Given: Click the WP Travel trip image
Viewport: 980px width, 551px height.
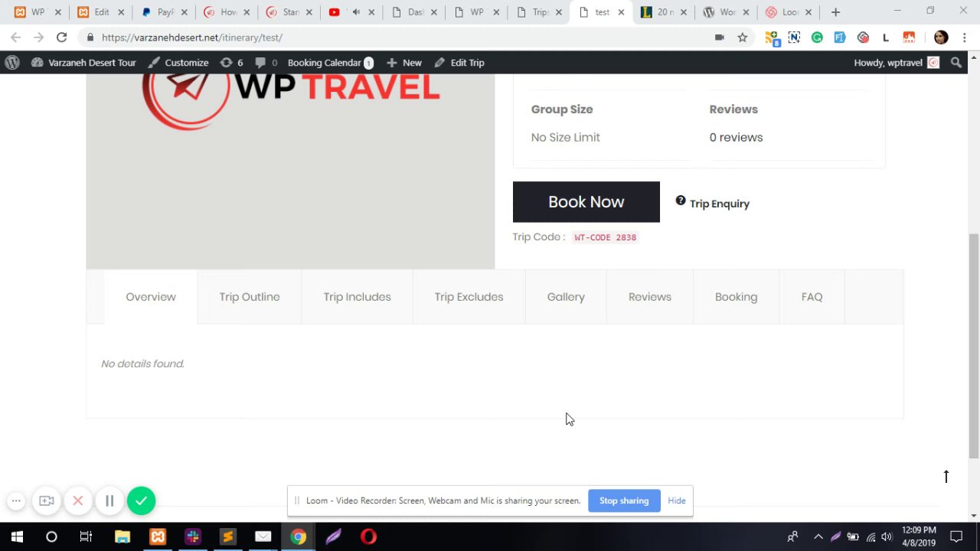Looking at the screenshot, I should coord(290,171).
